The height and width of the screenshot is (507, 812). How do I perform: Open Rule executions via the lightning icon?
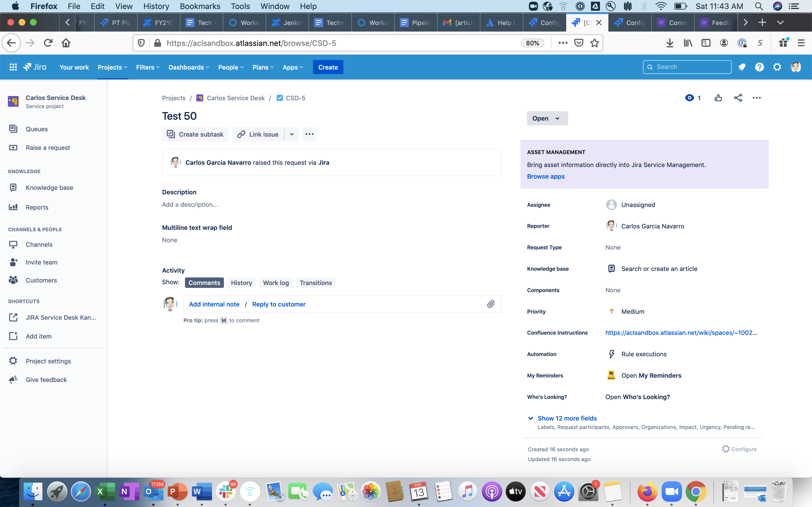pos(611,354)
